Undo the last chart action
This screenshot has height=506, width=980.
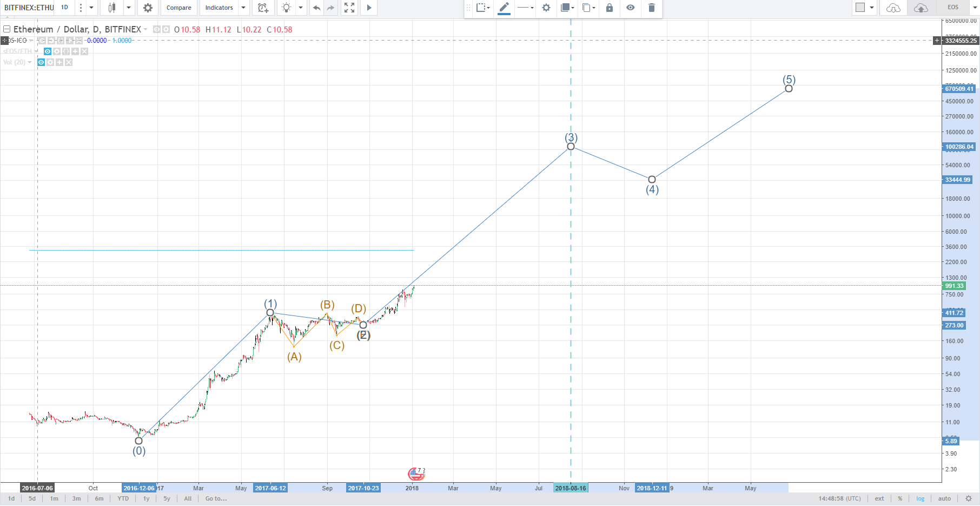317,8
